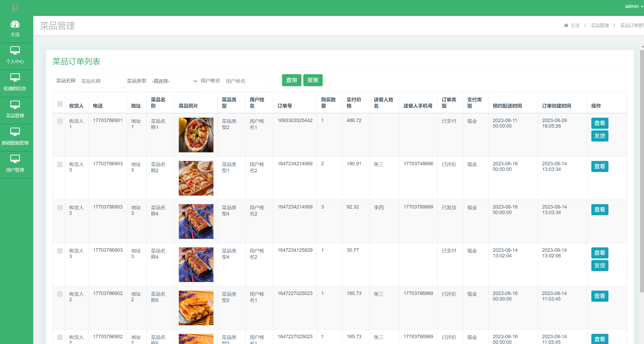Click the 查询 search button

point(291,80)
